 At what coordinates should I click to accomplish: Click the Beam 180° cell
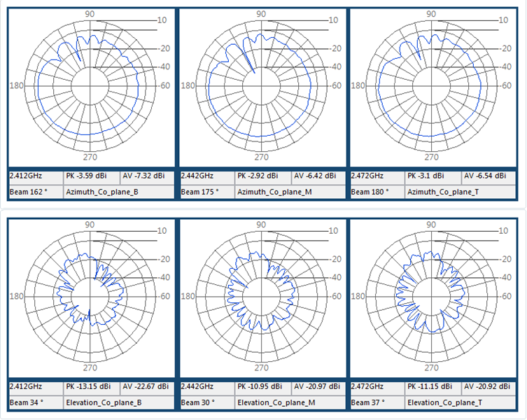[x=376, y=190]
